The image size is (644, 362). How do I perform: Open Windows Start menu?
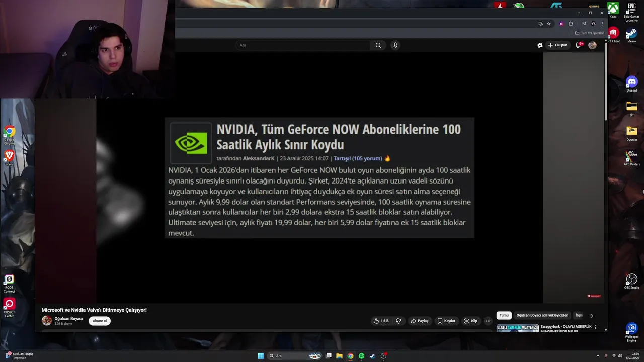tap(261, 356)
